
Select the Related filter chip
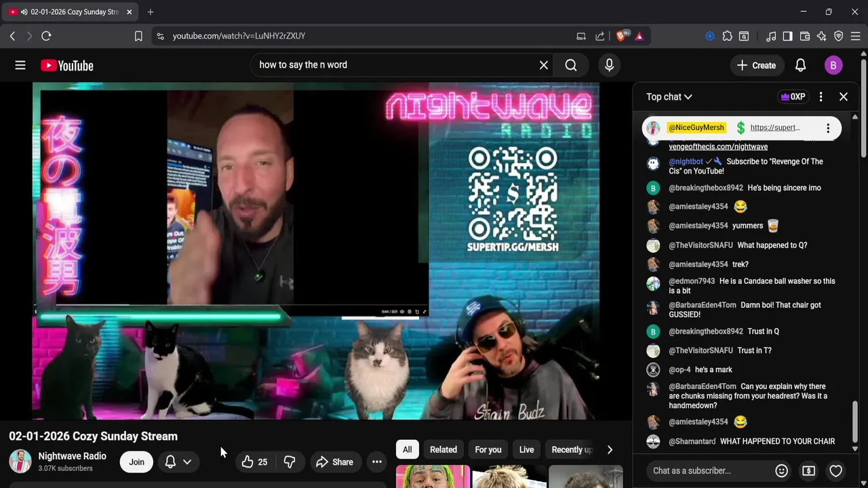443,449
